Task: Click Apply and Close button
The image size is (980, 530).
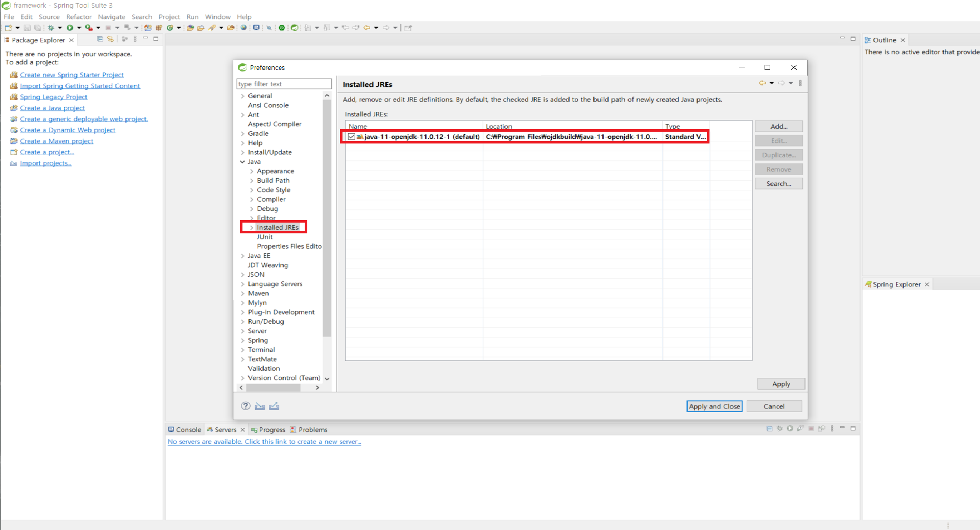Action: (x=715, y=406)
